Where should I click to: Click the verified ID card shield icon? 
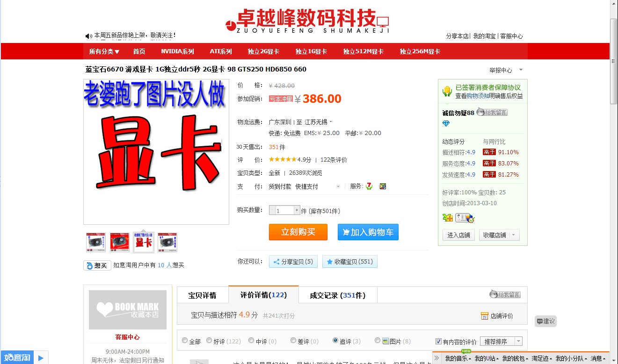[465, 218]
